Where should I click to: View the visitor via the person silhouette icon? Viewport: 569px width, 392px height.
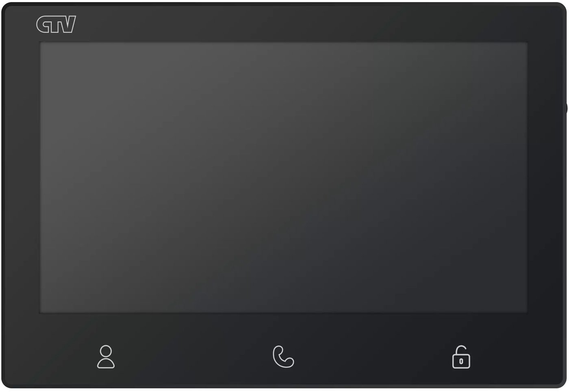point(106,357)
